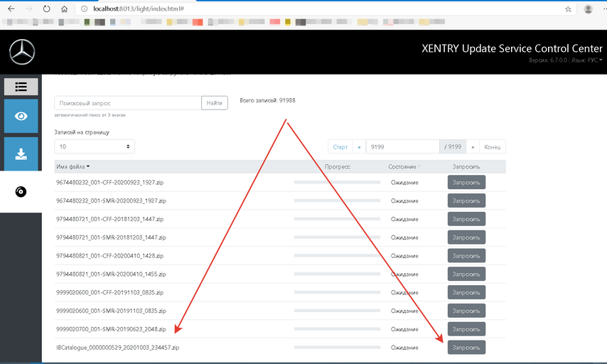This screenshot has height=364, width=607.
Task: Click the Mercedes-Benz star logo
Action: (x=22, y=52)
